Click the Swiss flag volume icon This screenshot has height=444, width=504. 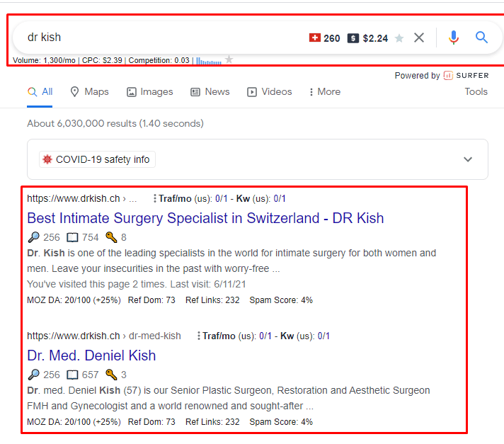tap(315, 38)
